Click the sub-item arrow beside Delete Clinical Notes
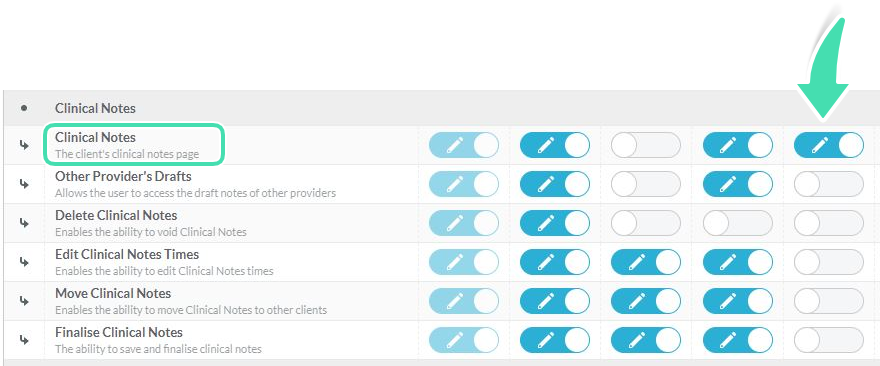Screen dimensions: 880x366 (x=24, y=223)
